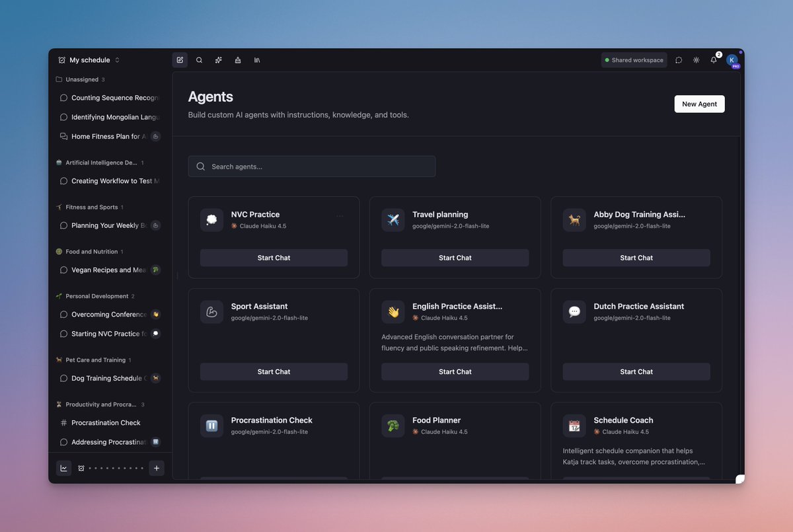Collapse the Food and Nutrition group
793x532 pixels.
pyautogui.click(x=90, y=252)
